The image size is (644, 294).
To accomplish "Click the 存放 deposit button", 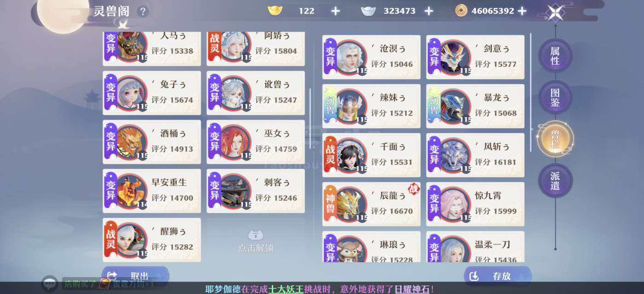I will pos(498,276).
